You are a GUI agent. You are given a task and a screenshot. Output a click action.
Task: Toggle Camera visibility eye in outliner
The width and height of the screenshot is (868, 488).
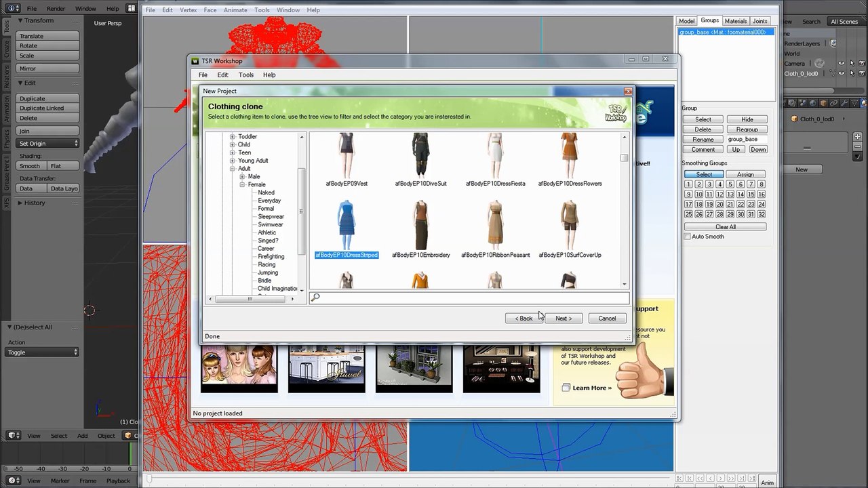(842, 63)
